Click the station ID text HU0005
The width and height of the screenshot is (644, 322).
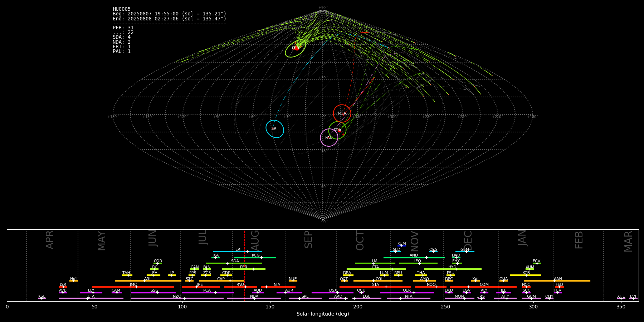[122, 9]
